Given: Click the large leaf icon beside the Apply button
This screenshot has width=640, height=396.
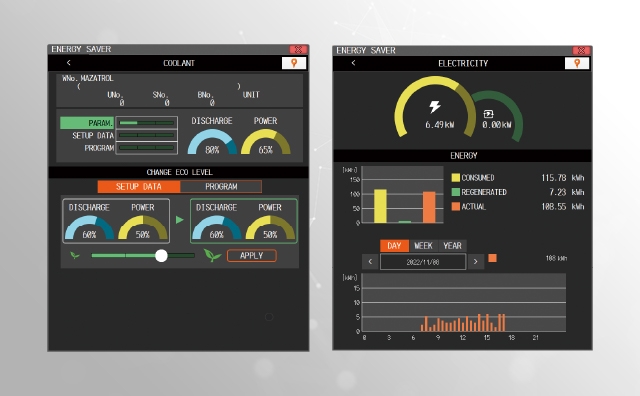Looking at the screenshot, I should pos(212,255).
